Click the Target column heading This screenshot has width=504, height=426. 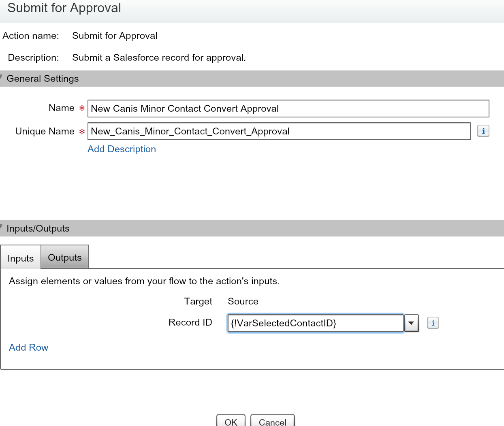coord(198,301)
